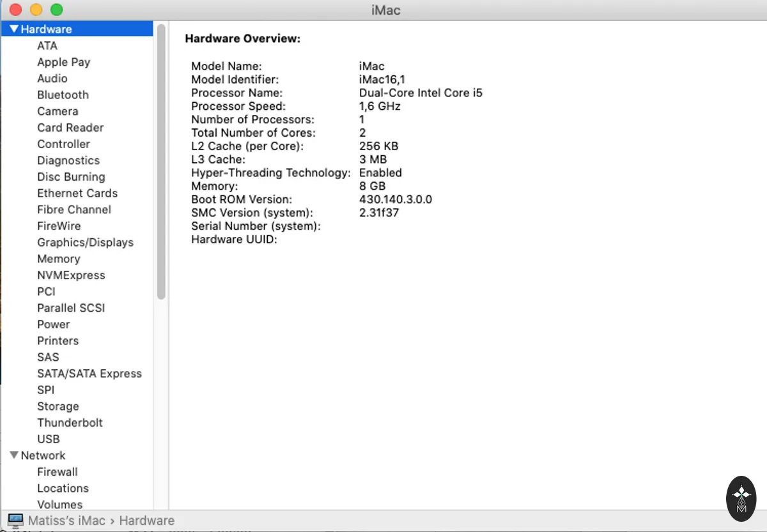This screenshot has height=532, width=767.
Task: Click Hardware in the path bar
Action: pos(146,521)
